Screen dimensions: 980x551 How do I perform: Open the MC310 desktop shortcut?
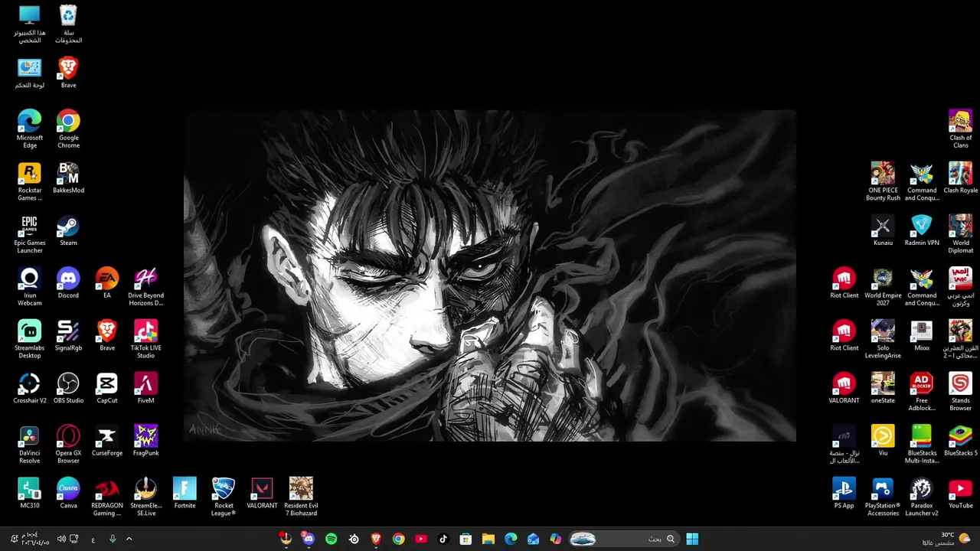(x=30, y=493)
